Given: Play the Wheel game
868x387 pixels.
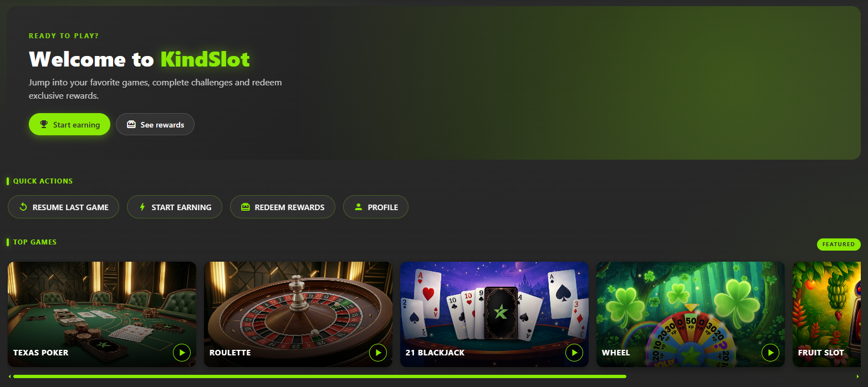Looking at the screenshot, I should pyautogui.click(x=770, y=352).
